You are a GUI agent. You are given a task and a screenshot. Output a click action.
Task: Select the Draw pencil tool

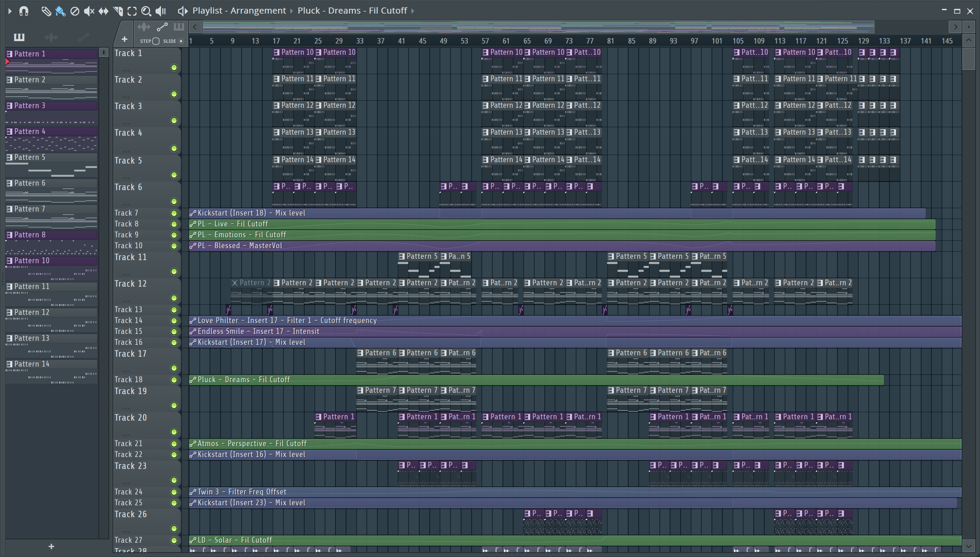click(46, 11)
